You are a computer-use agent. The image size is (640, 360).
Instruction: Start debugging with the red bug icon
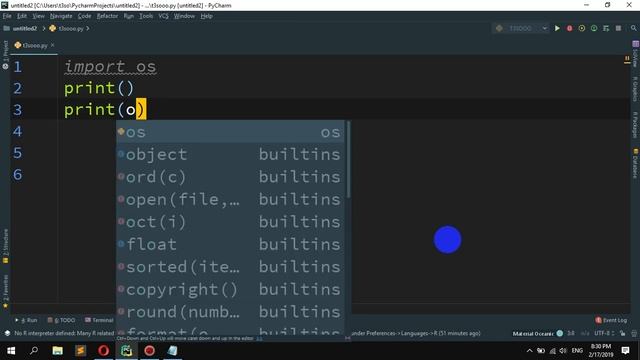[x=569, y=28]
